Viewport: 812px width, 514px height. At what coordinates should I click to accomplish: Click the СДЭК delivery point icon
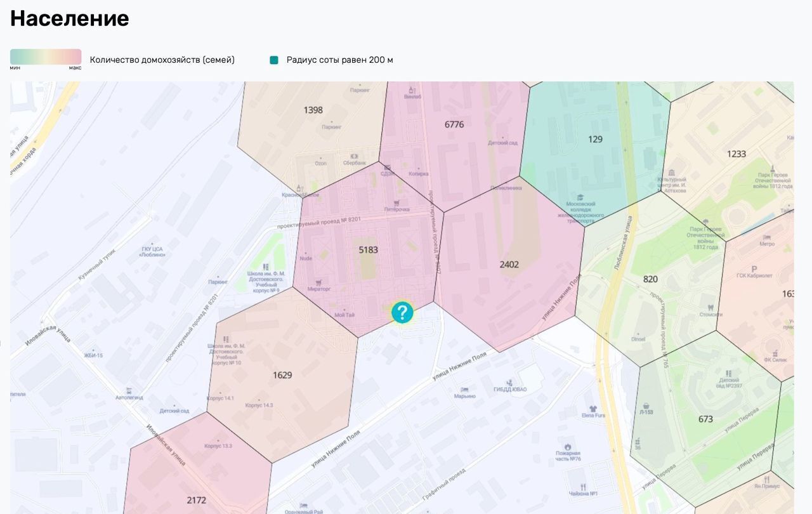[388, 168]
